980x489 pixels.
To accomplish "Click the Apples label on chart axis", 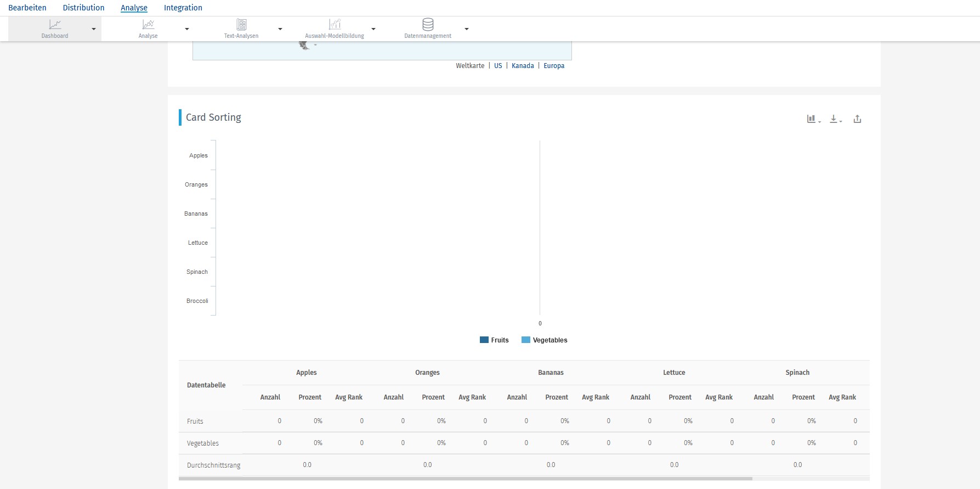I will point(199,155).
